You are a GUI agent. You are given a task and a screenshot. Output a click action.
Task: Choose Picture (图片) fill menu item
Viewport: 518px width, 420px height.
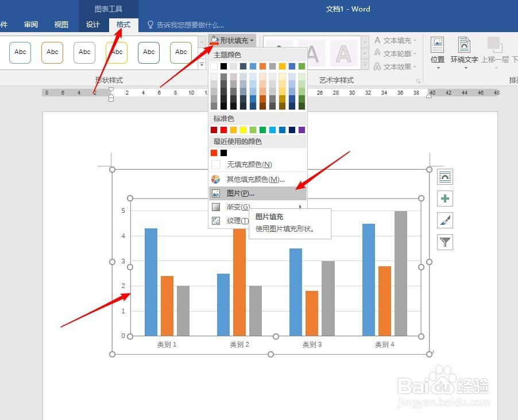click(258, 193)
